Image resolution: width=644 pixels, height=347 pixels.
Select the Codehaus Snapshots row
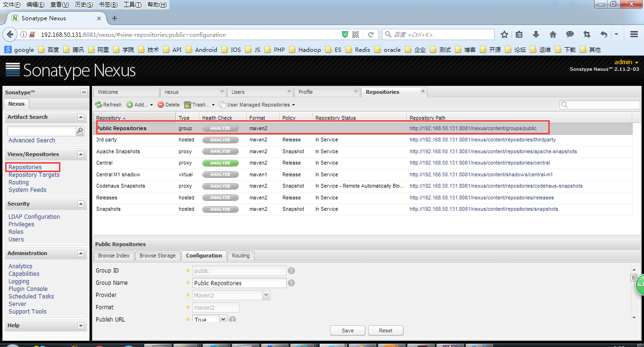tap(362, 186)
